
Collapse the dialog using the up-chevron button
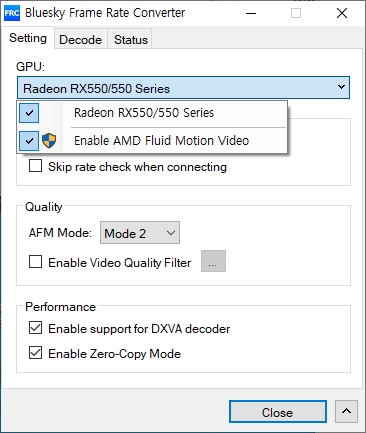click(346, 411)
